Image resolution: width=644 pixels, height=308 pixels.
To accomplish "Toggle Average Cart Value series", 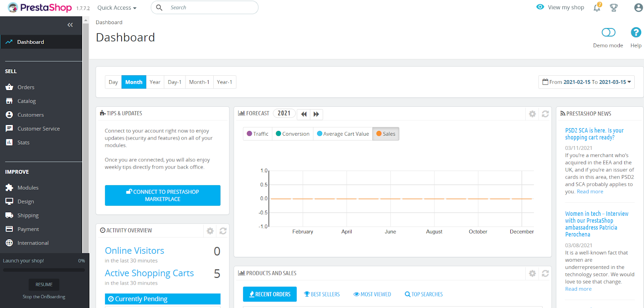I will 343,134.
